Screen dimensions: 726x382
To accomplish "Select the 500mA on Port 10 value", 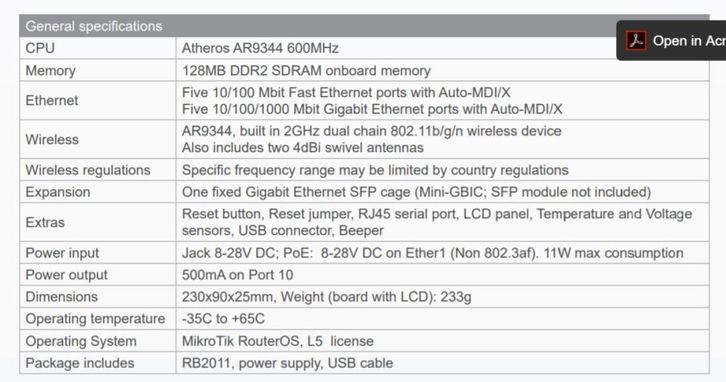I will (238, 275).
